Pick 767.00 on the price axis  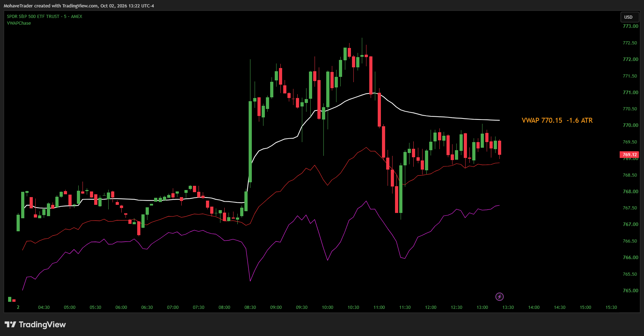[630, 224]
